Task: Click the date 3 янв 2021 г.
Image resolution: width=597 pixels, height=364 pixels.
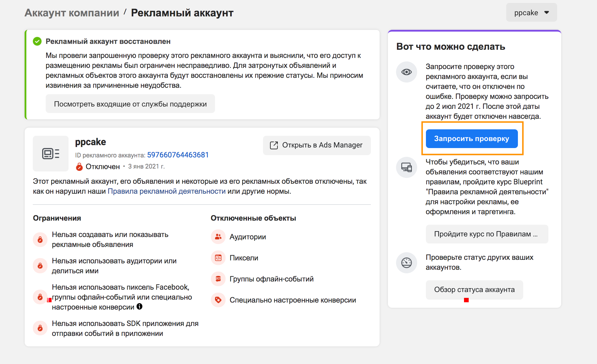Action: (146, 166)
